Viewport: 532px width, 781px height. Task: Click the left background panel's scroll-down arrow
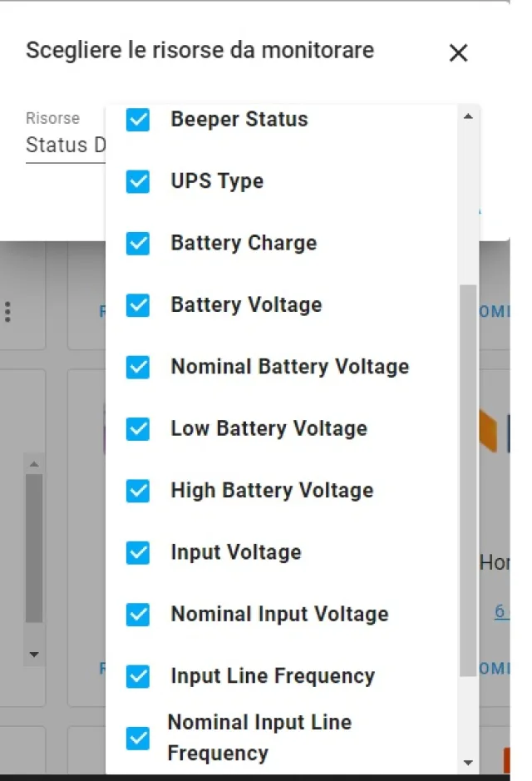point(34,655)
